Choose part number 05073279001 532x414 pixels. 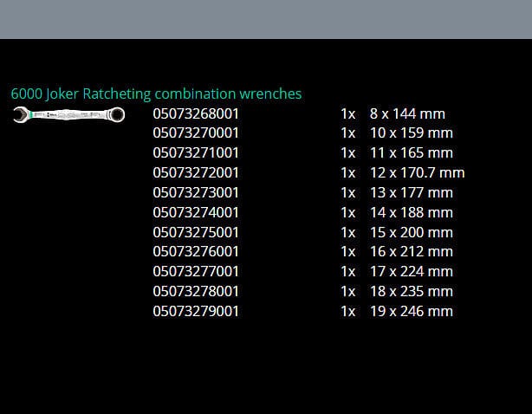point(196,311)
